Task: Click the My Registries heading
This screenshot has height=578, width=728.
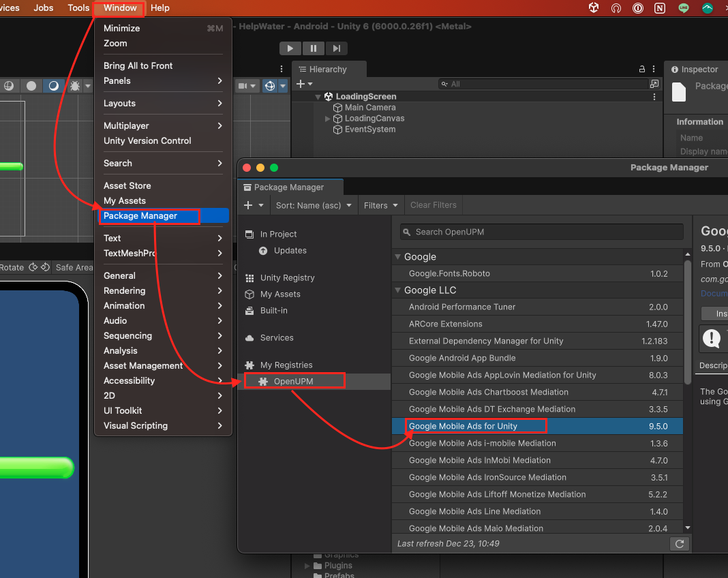Action: point(286,365)
